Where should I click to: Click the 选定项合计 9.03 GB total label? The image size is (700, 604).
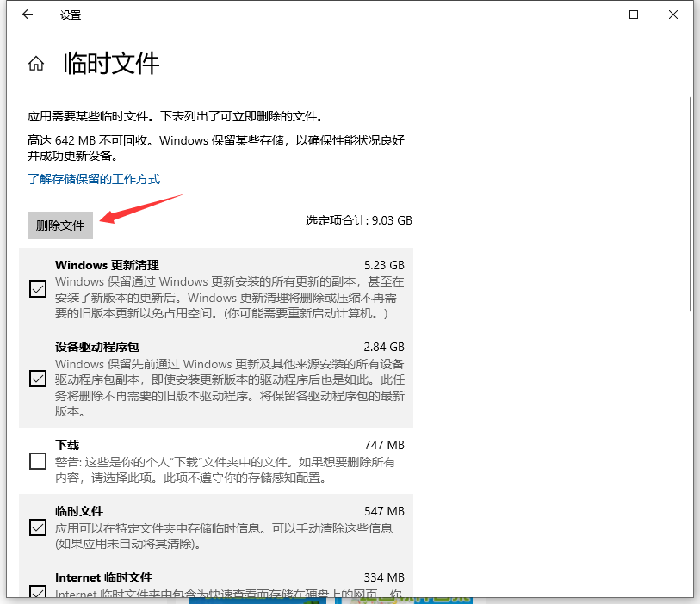pos(358,220)
